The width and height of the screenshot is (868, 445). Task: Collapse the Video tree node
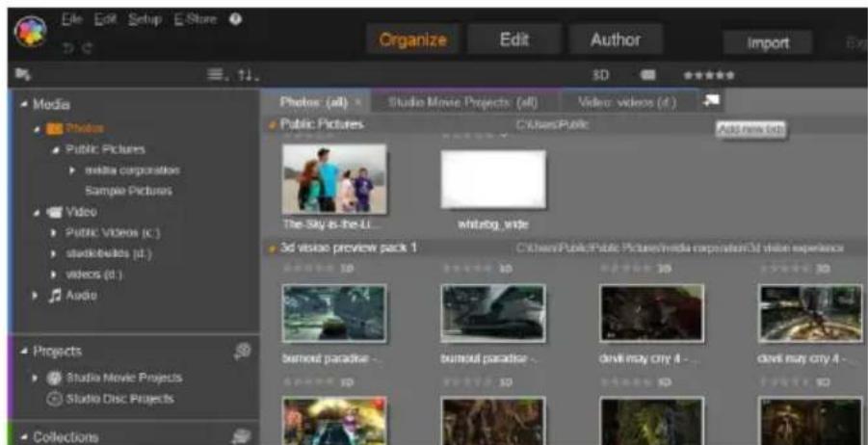[x=38, y=212]
